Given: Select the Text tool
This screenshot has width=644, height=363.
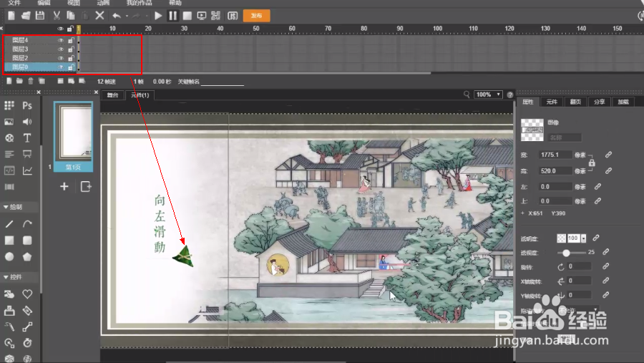Looking at the screenshot, I should (x=27, y=138).
